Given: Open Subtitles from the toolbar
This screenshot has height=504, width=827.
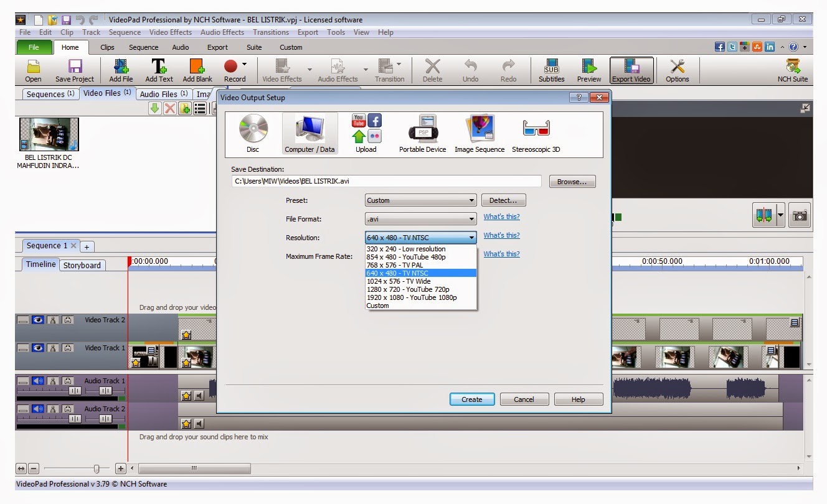Looking at the screenshot, I should pyautogui.click(x=552, y=70).
